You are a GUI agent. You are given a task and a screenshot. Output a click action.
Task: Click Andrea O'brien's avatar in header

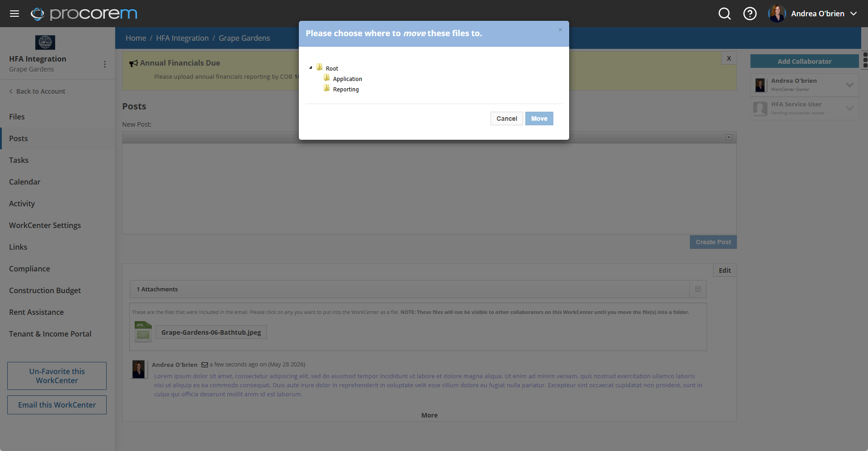point(777,14)
